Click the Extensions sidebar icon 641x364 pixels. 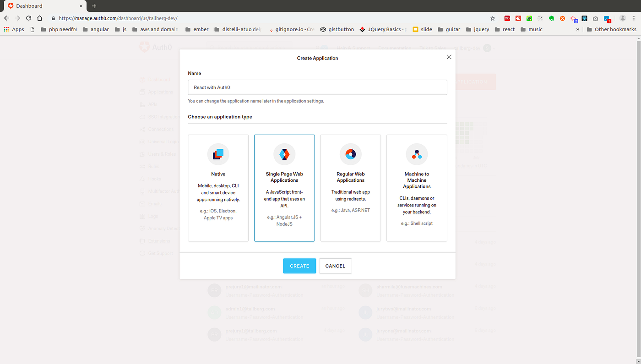[142, 240]
